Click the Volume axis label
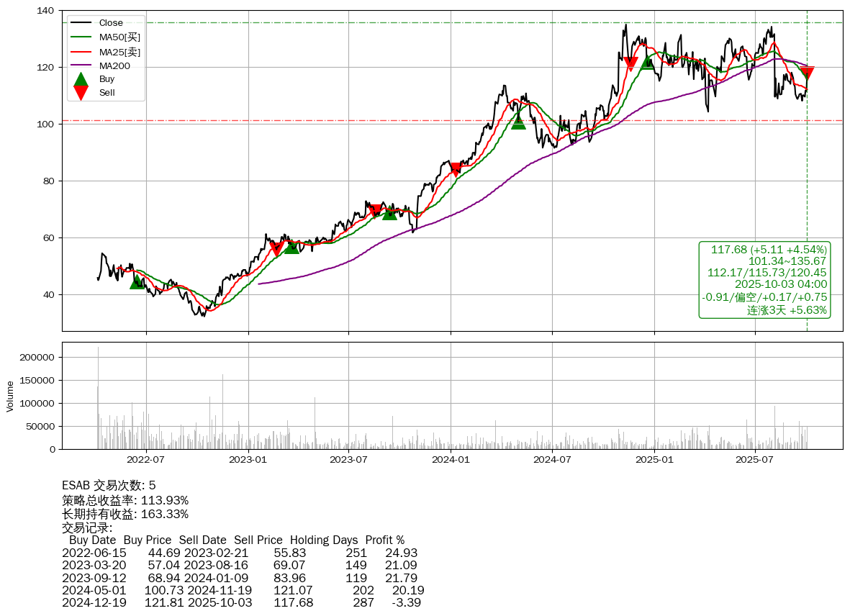This screenshot has width=850, height=616. [10, 396]
